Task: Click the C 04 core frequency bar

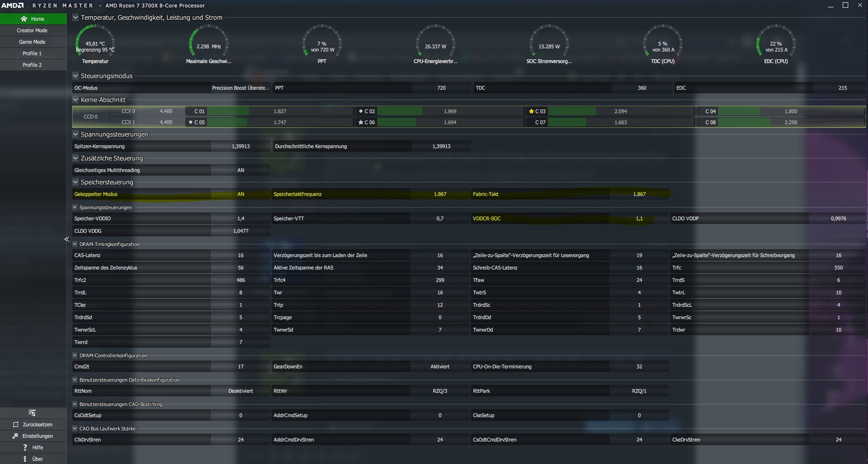Action: pyautogui.click(x=791, y=111)
